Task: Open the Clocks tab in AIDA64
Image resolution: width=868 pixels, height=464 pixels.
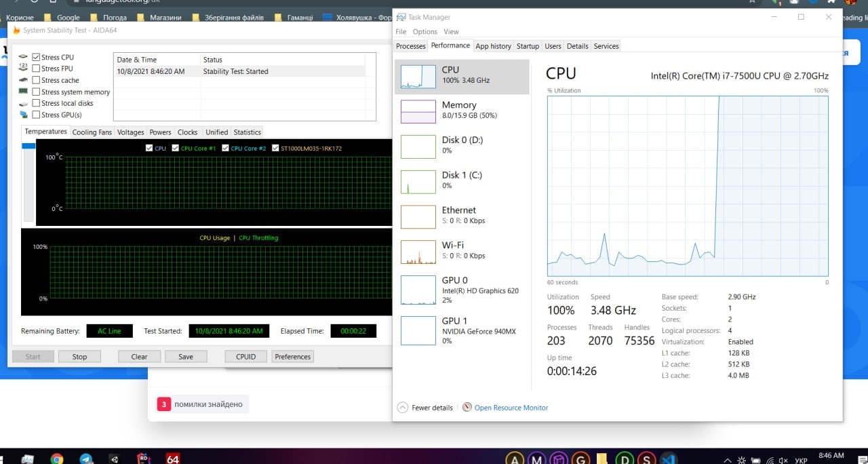Action: coord(188,132)
